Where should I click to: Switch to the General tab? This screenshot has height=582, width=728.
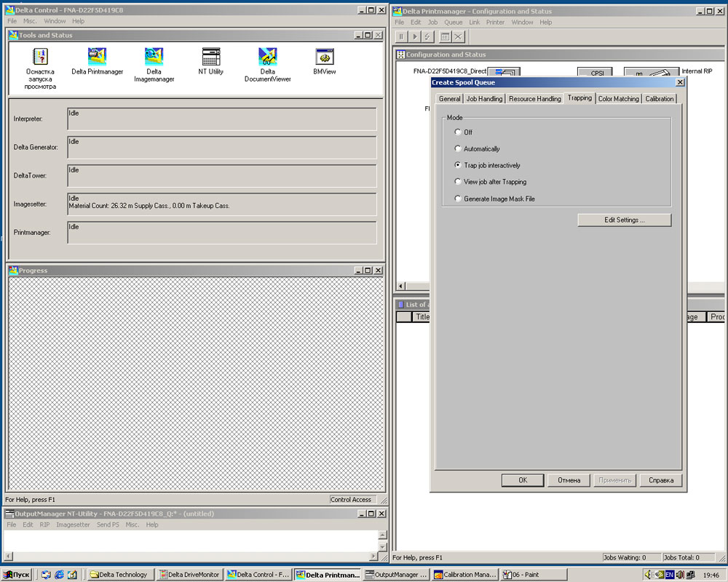[x=449, y=99]
